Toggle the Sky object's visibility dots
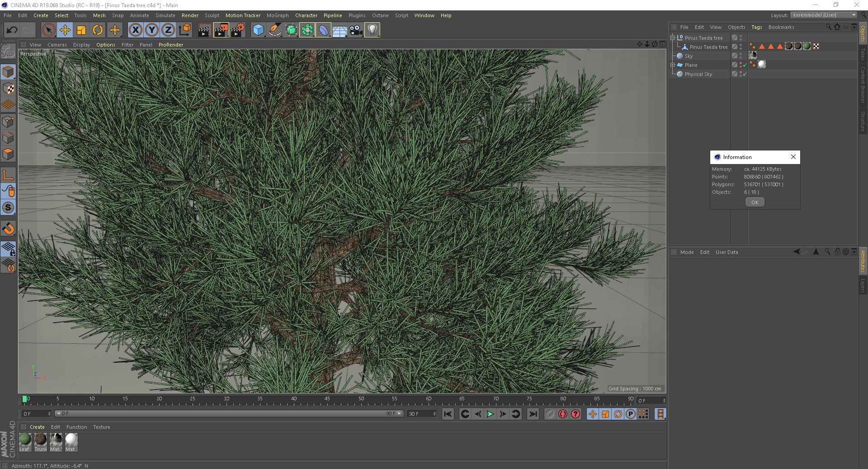The height and width of the screenshot is (469, 868). 741,56
